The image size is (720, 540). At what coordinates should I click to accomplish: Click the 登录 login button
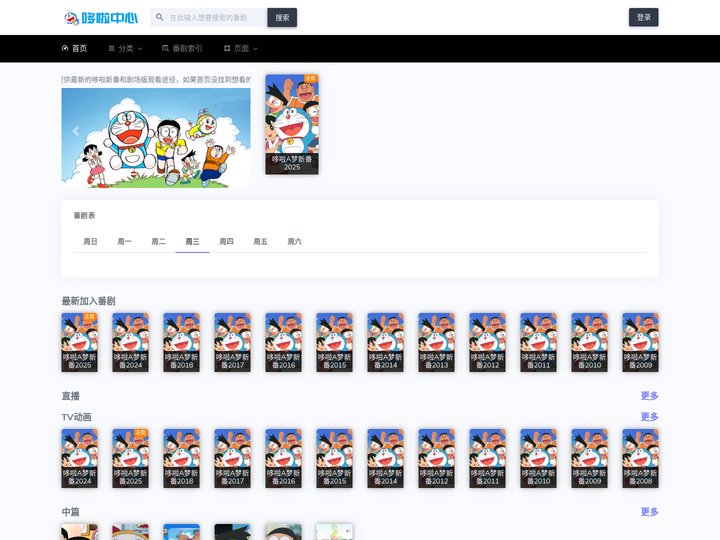point(643,17)
